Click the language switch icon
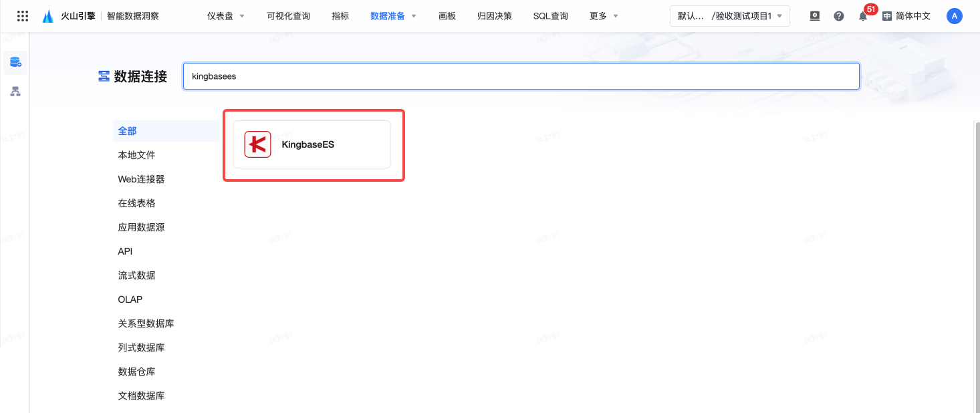The height and width of the screenshot is (413, 980). 887,16
